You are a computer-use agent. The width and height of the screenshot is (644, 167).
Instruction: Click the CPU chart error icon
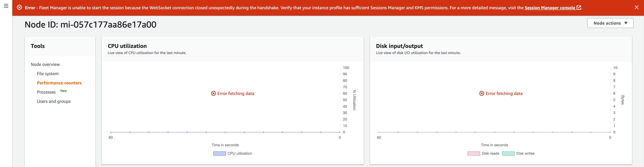213,93
